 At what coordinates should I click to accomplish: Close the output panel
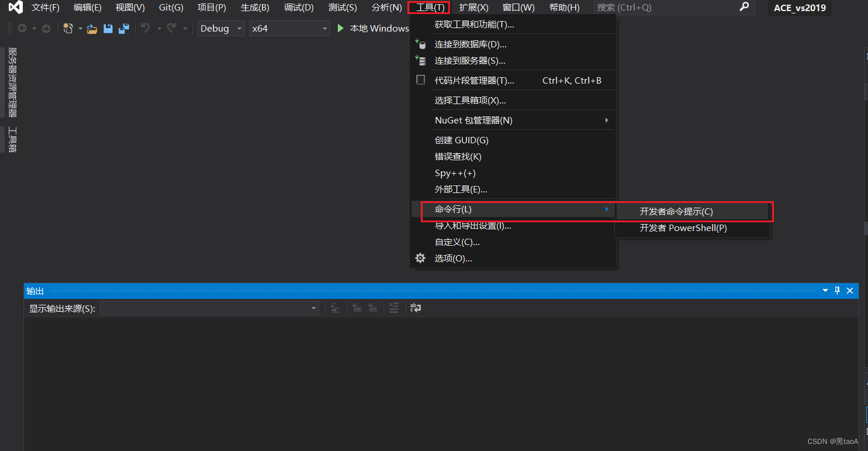850,290
